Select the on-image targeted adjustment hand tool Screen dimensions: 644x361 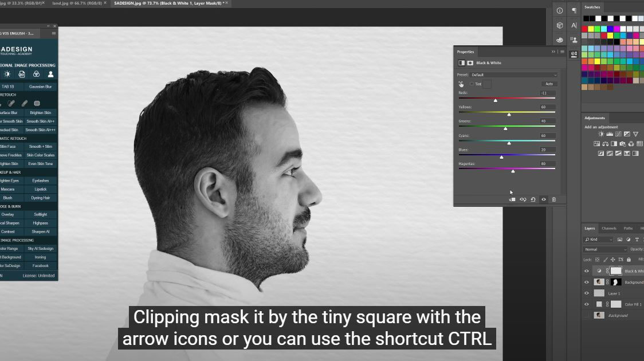point(461,84)
